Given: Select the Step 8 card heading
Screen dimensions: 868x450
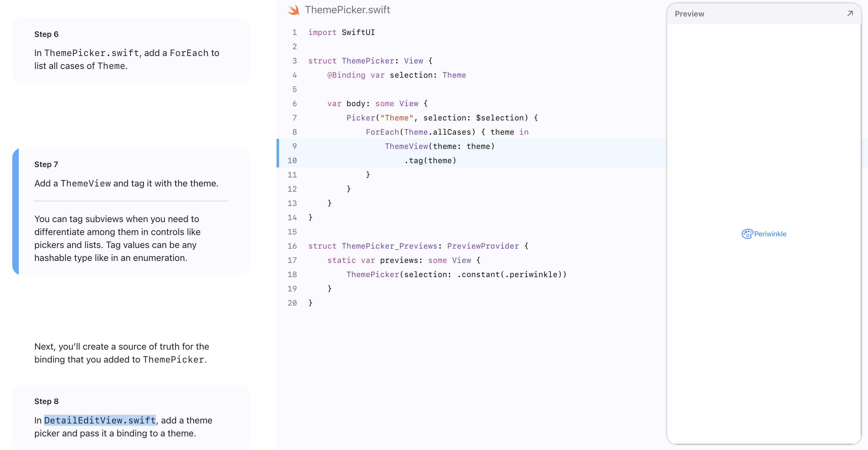Looking at the screenshot, I should click(x=47, y=401).
